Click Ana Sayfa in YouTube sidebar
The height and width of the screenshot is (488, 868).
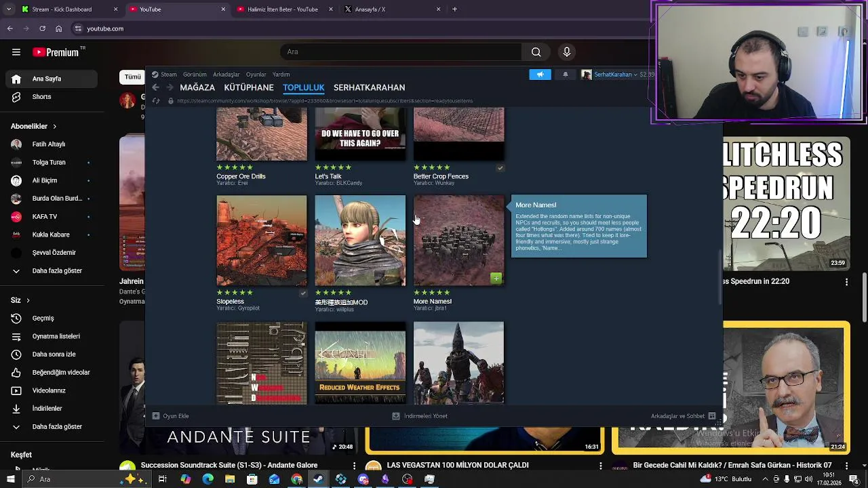click(52, 79)
